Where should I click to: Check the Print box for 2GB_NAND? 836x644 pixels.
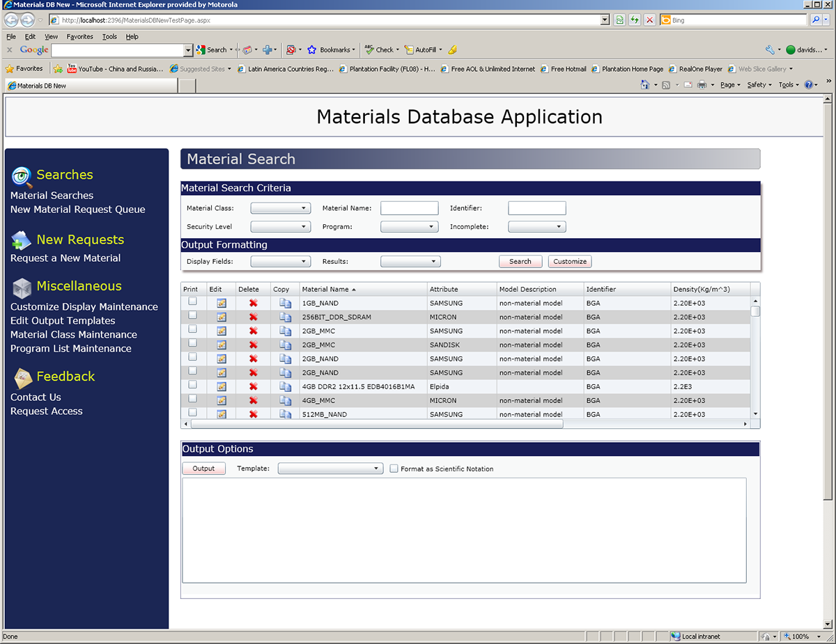click(194, 359)
